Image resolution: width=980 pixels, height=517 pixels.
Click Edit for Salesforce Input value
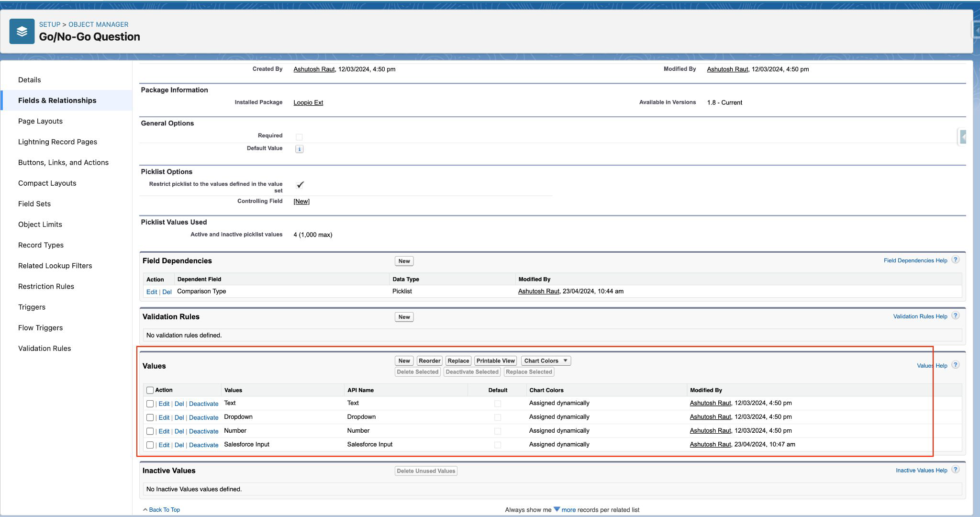coord(164,445)
